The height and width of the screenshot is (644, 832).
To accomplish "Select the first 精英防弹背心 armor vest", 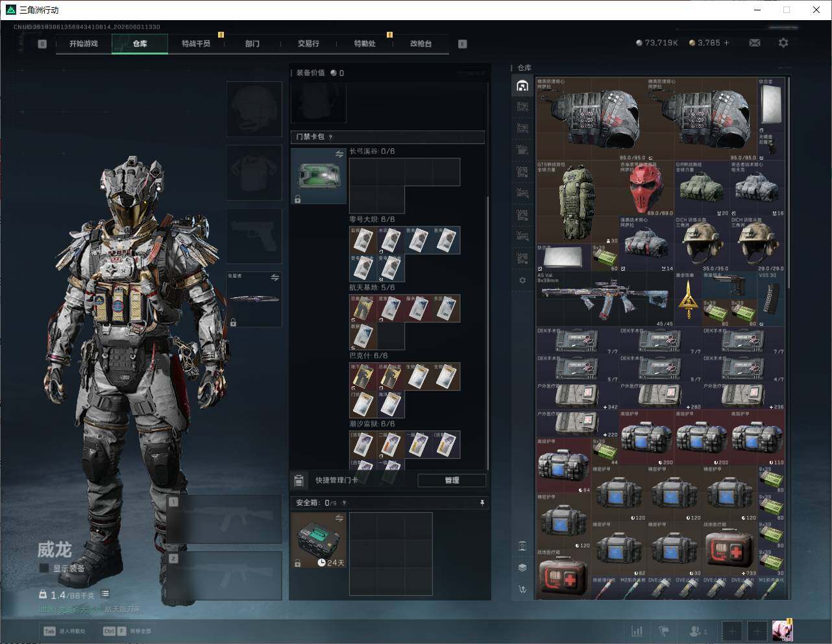I will click(591, 119).
